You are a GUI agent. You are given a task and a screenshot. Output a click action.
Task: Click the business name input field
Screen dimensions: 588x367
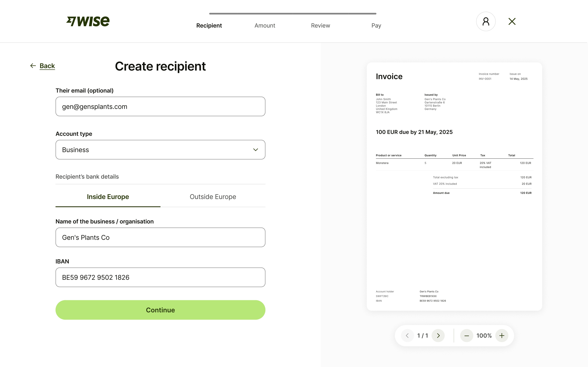(160, 237)
